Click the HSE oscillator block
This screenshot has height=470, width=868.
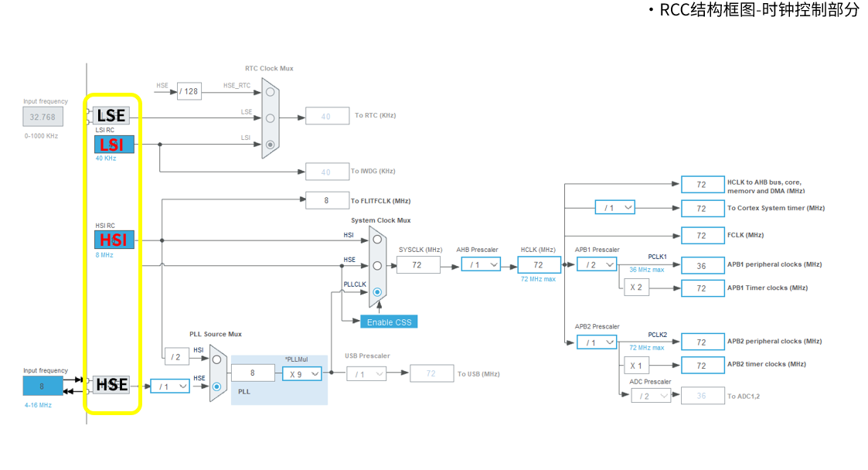(111, 384)
